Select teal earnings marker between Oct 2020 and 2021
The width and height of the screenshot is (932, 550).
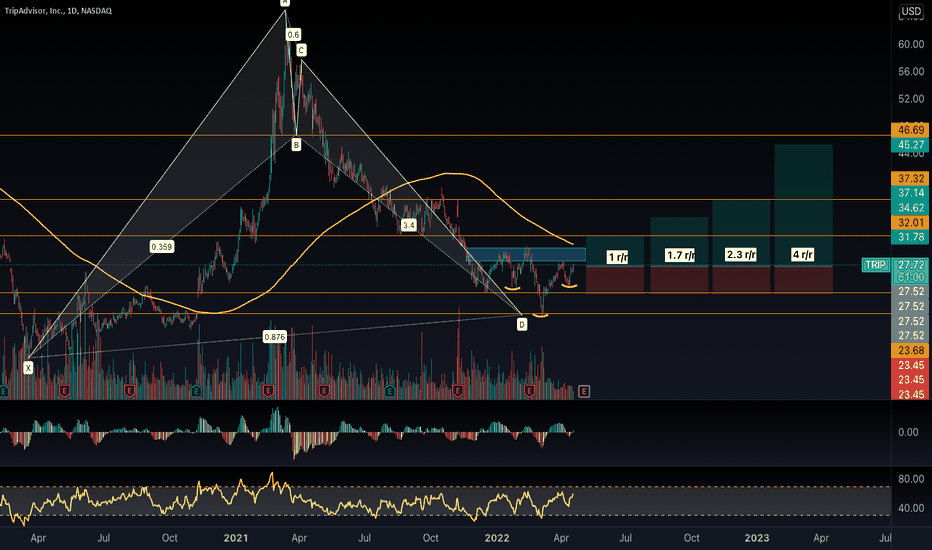(196, 391)
